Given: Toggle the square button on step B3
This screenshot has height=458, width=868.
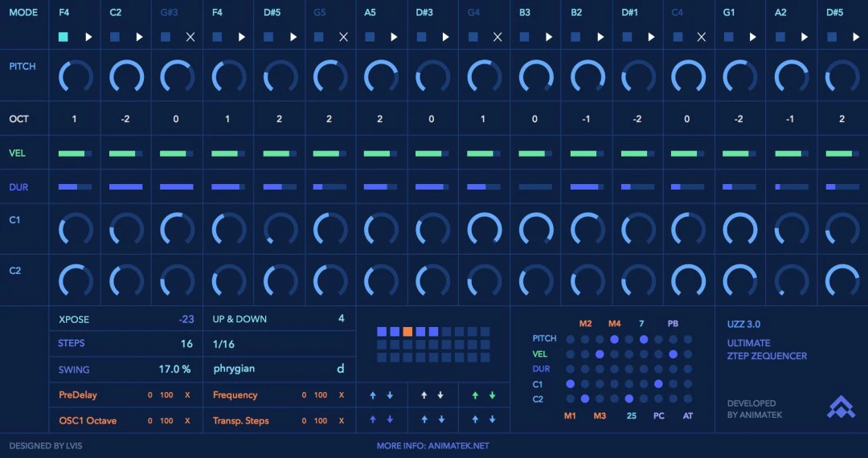Looking at the screenshot, I should click(x=524, y=37).
